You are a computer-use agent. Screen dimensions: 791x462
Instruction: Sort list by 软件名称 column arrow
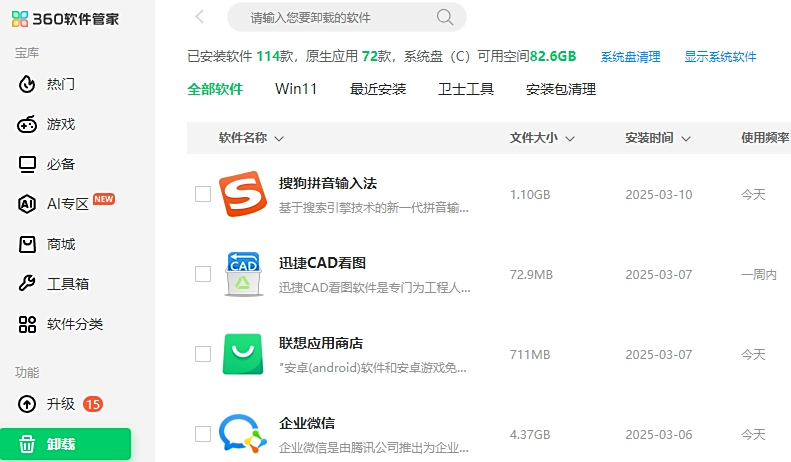pyautogui.click(x=279, y=138)
